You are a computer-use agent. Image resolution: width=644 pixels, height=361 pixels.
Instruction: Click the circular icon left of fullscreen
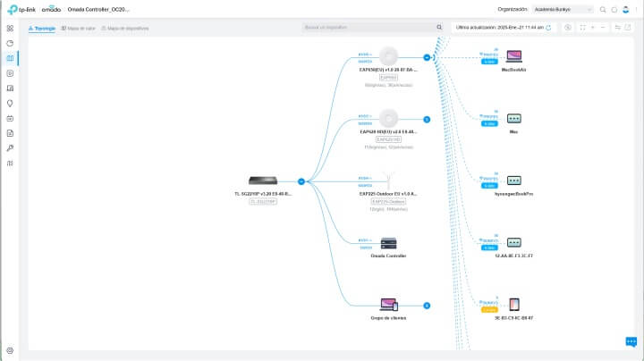(568, 28)
